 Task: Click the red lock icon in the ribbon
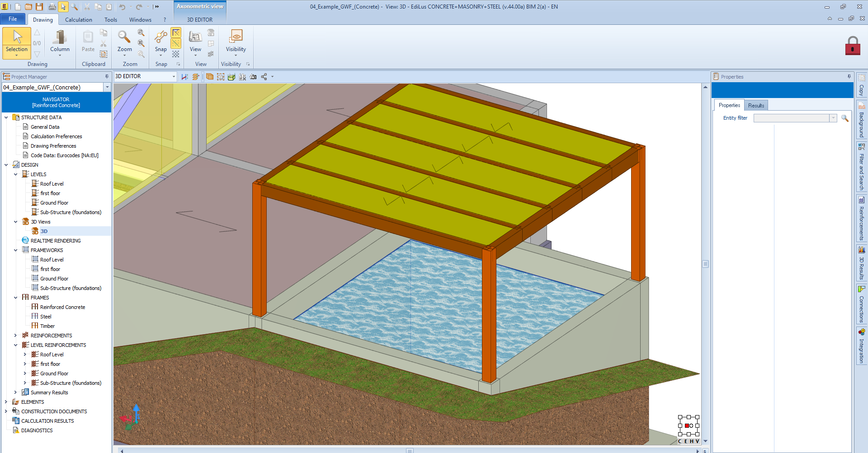(853, 45)
